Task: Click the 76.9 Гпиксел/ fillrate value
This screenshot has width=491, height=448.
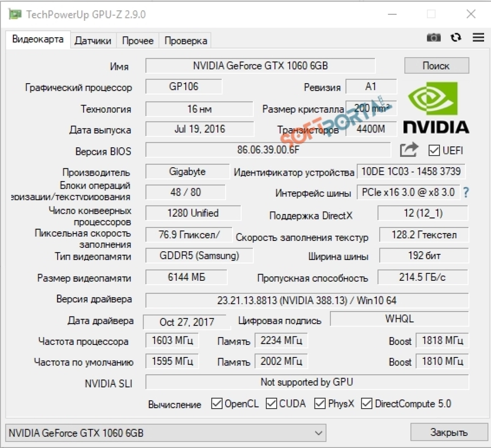Action: [189, 235]
